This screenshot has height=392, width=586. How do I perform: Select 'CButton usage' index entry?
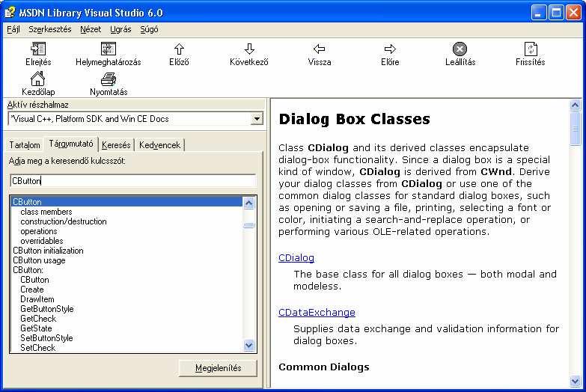[39, 260]
